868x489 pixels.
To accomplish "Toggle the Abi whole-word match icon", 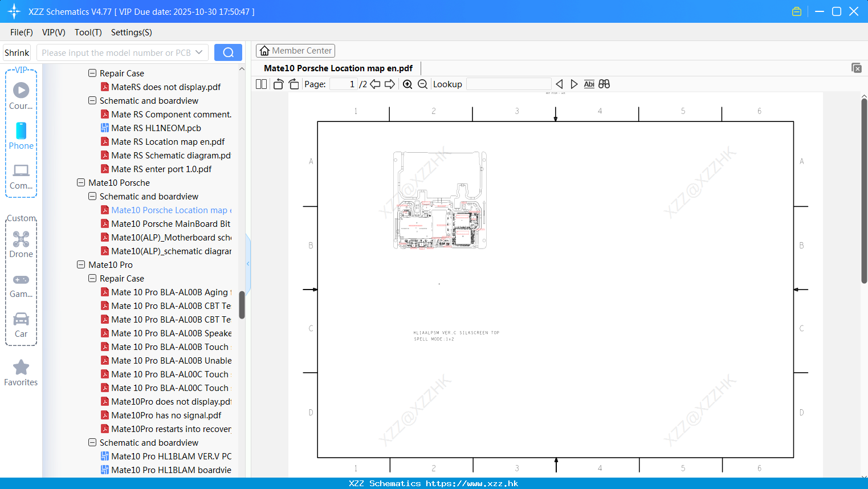I will click(x=589, y=84).
